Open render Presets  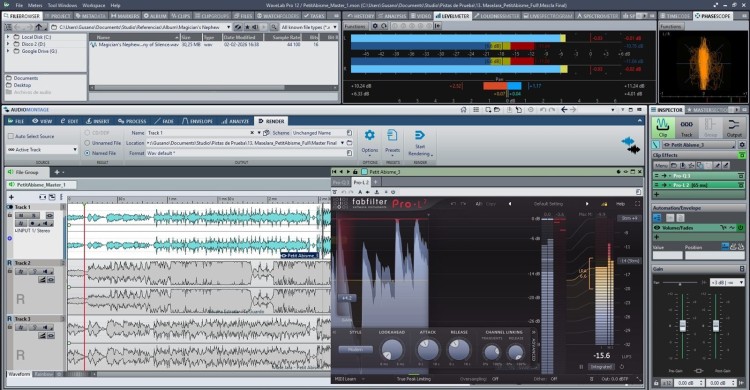[x=392, y=135]
